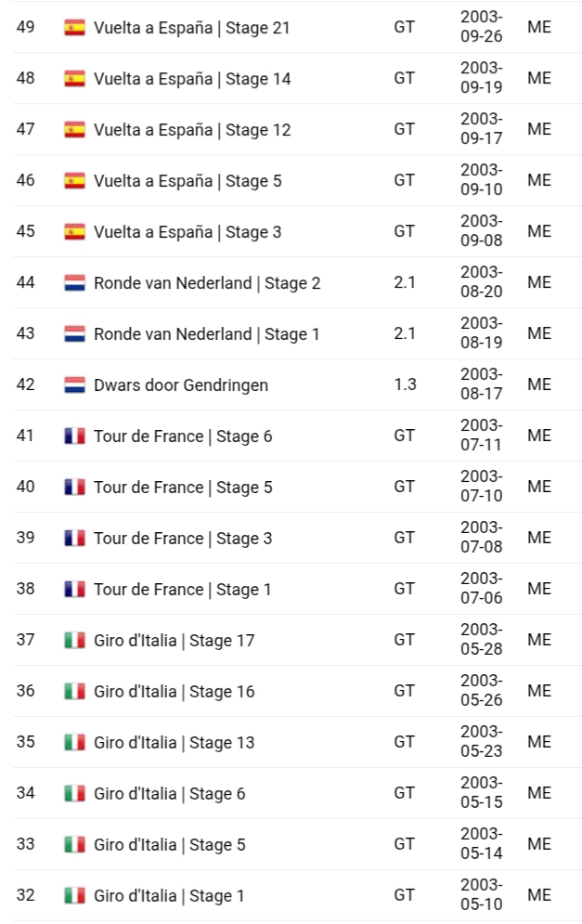
Task: Open Giro d'Italia Stage 13 link
Action: coord(175,743)
